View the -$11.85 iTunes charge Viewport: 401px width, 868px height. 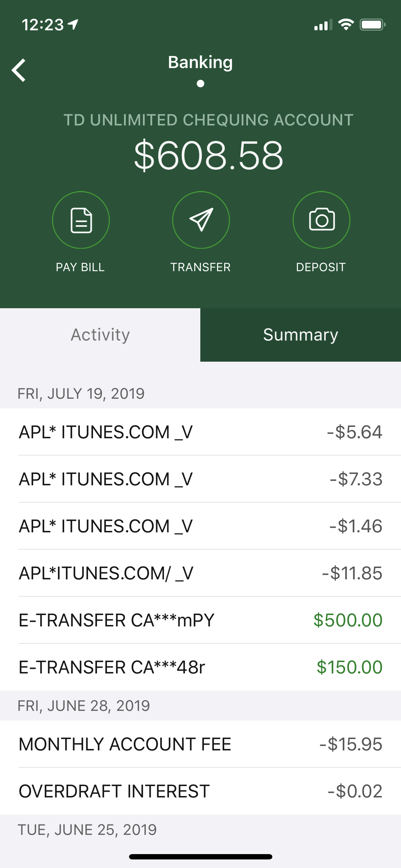[200, 573]
